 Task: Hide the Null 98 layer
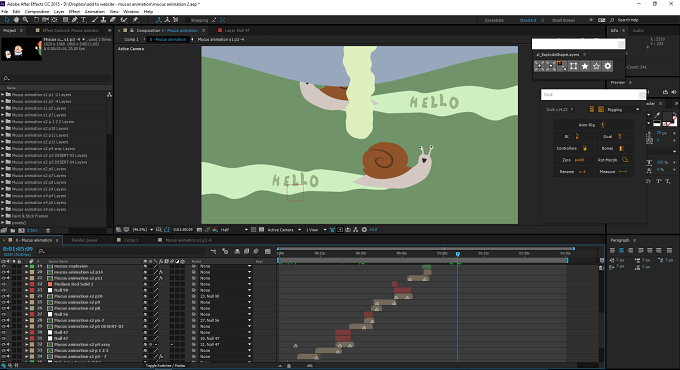tap(4, 290)
